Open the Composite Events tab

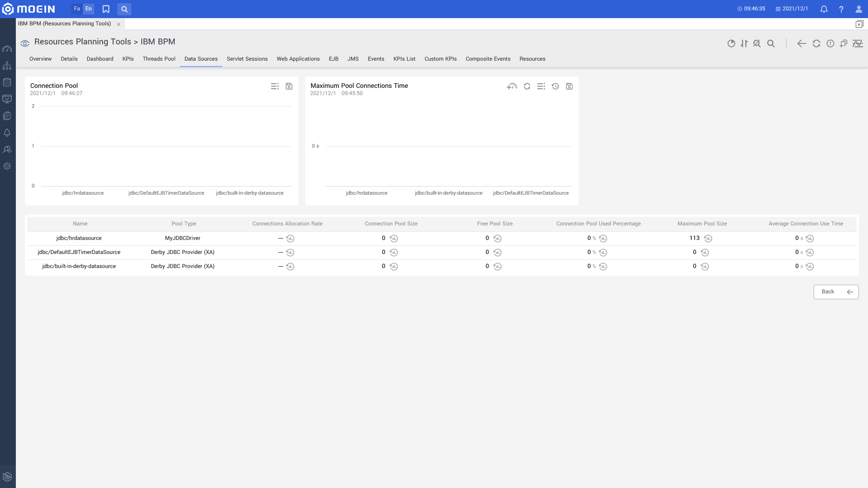[x=488, y=59]
